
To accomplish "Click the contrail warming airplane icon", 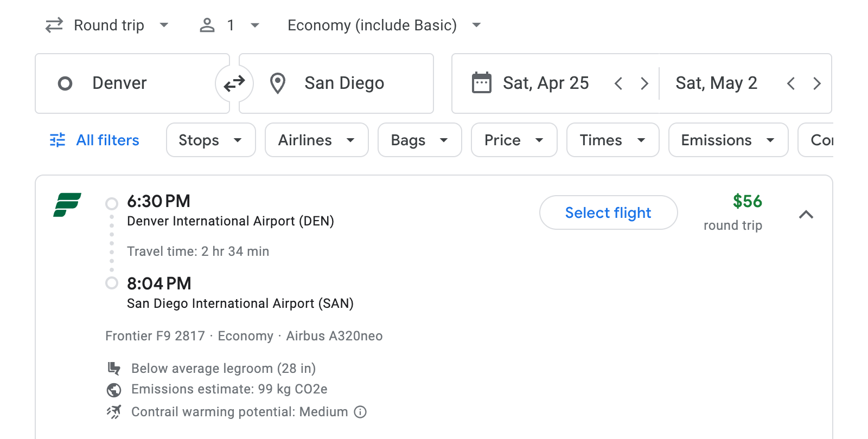I will pos(114,411).
